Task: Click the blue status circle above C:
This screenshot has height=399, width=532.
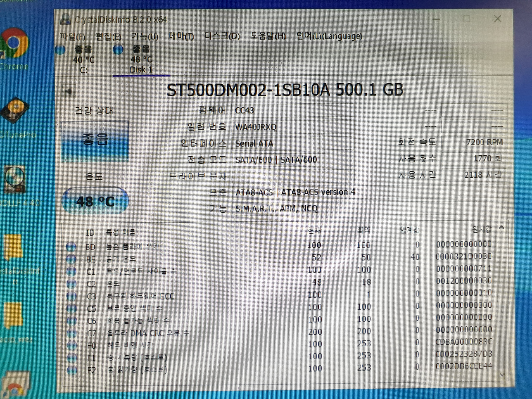Action: point(60,50)
